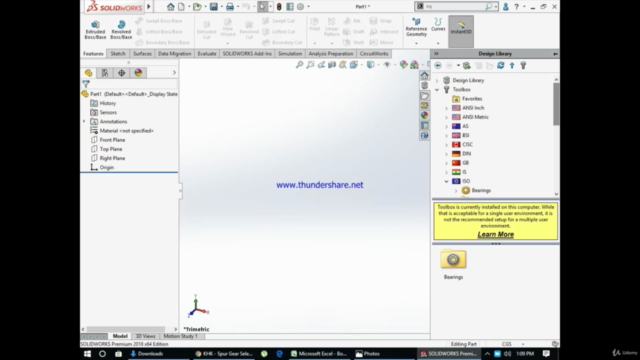This screenshot has width=640, height=360.
Task: Switch to the Surfaces tab
Action: [142, 54]
